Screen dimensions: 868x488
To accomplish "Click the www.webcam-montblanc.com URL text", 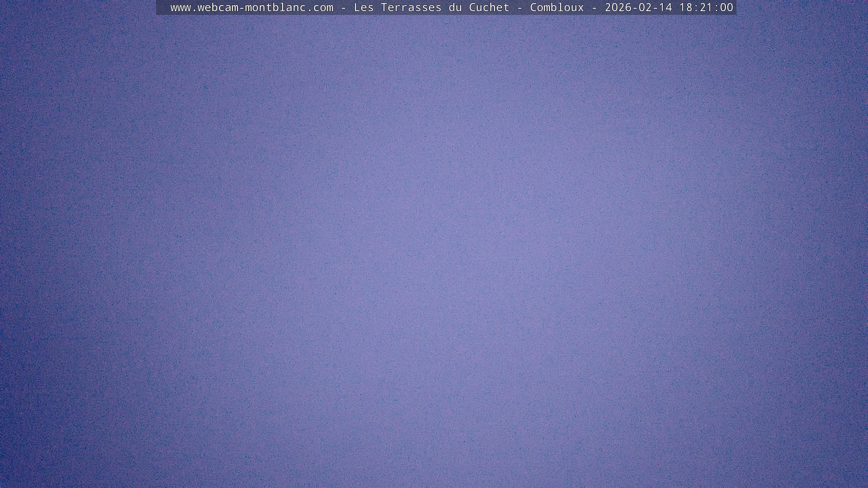I will 252,7.
